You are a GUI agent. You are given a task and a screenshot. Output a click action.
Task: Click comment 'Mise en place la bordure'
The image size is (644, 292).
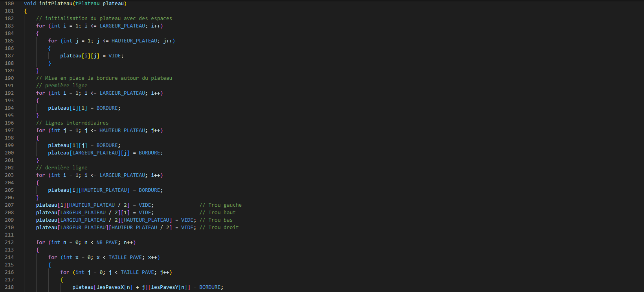click(x=104, y=78)
